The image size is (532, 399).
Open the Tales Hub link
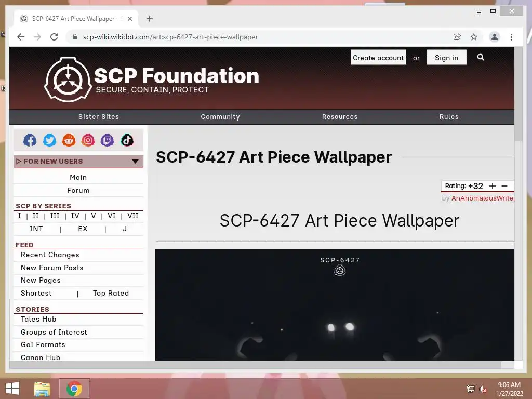coord(38,320)
